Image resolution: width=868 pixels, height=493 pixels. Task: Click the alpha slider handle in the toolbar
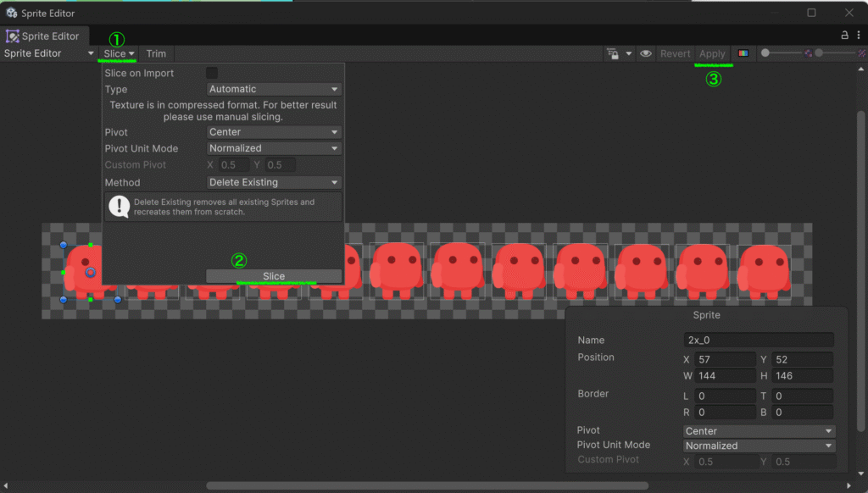pos(765,53)
